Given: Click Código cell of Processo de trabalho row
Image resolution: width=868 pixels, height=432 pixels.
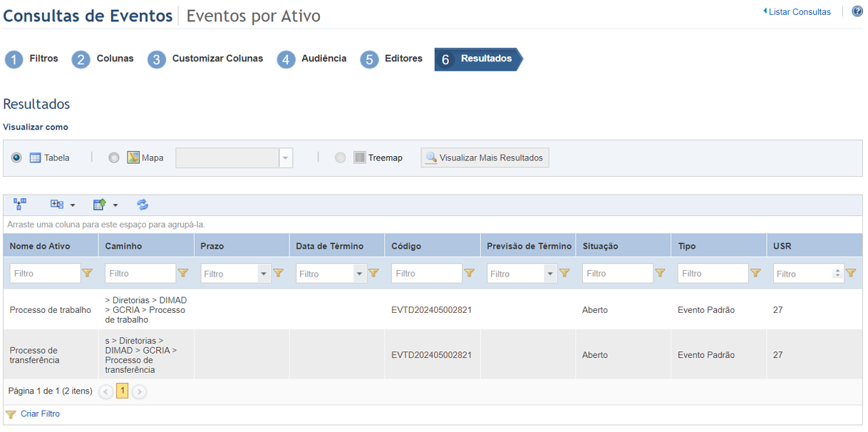Looking at the screenshot, I should 431,310.
